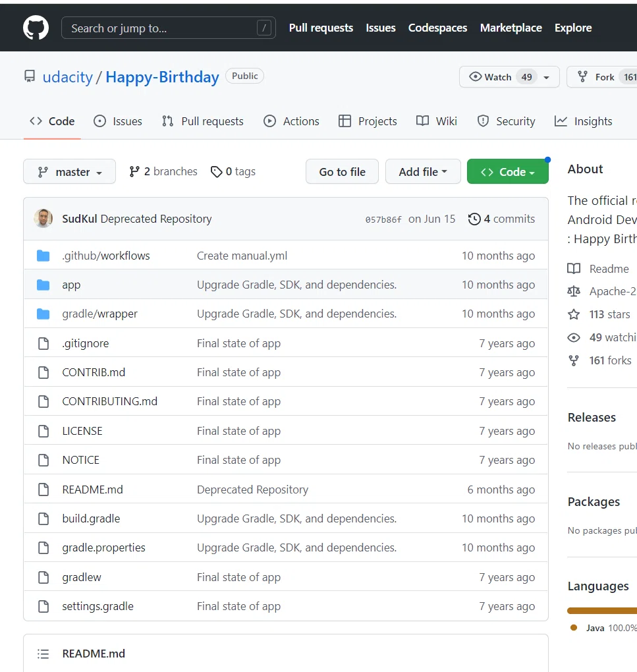This screenshot has height=672, width=637.
Task: View the 0 tags link
Action: 233,171
